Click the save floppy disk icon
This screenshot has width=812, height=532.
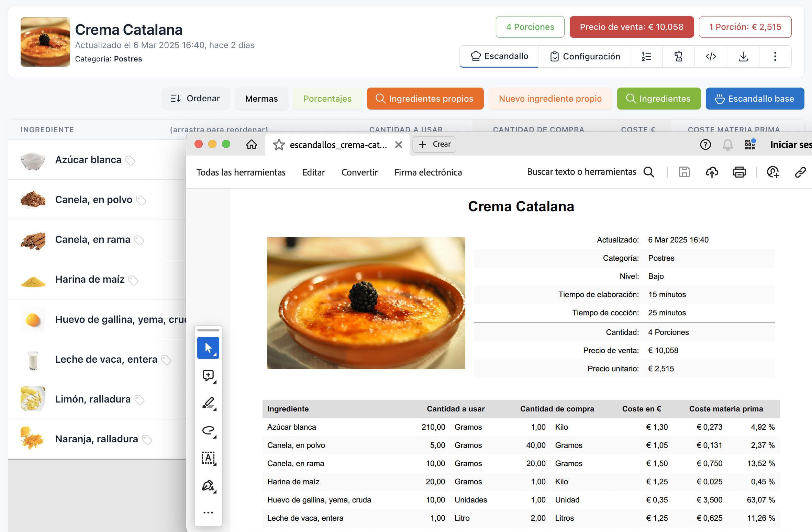tap(684, 172)
